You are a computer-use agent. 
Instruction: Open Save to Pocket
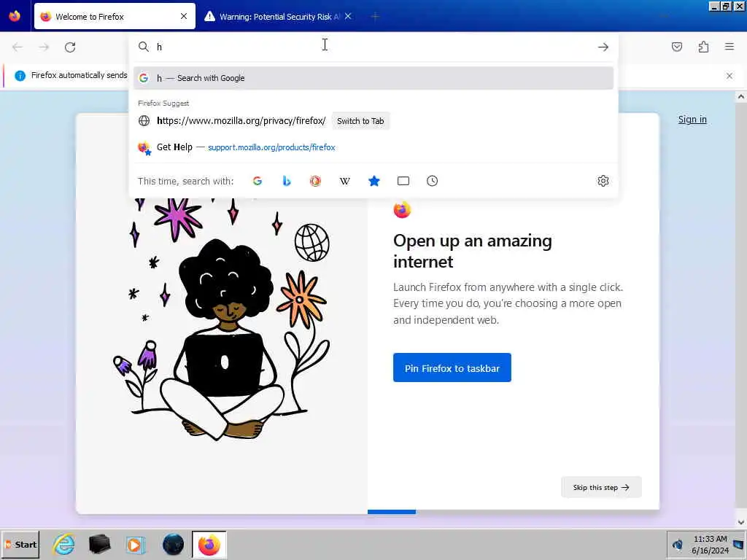[x=677, y=47]
